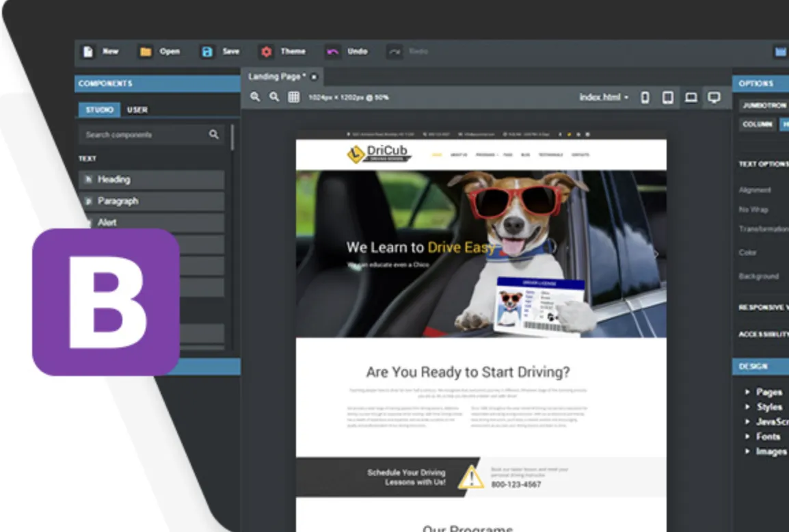This screenshot has height=532, width=789.
Task: Open the Theme gear icon
Action: [266, 52]
